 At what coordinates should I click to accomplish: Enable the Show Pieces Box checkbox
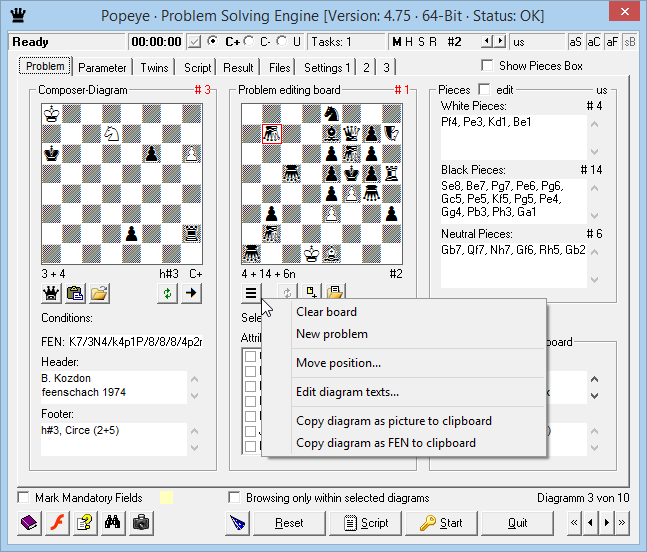487,66
